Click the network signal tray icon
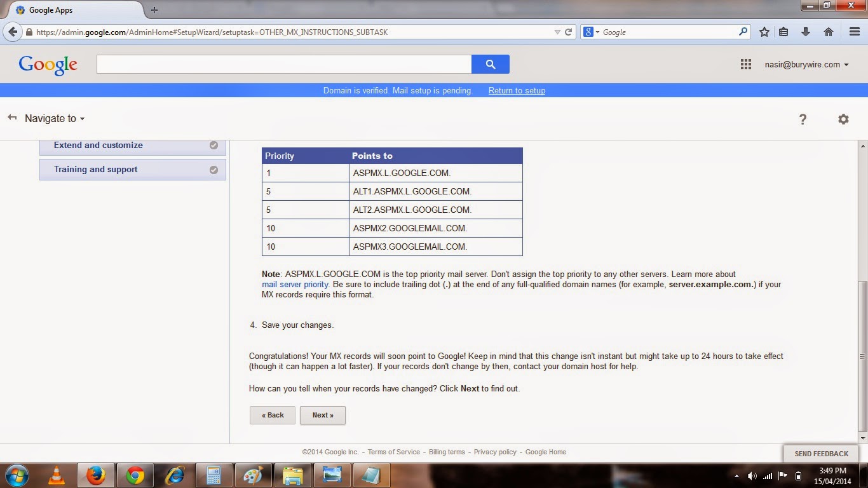Image resolution: width=868 pixels, height=488 pixels. (x=768, y=476)
